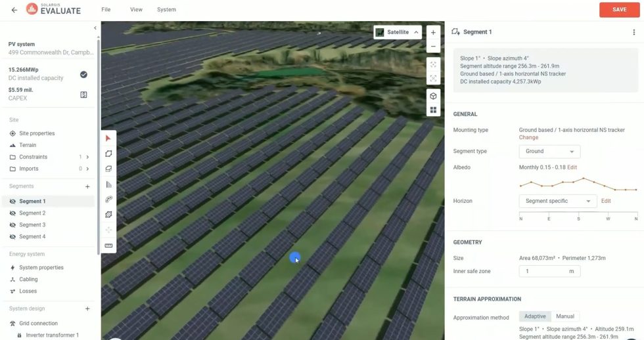The width and height of the screenshot is (644, 340).
Task: Select Inverter transformer 1
Action: coord(52,335)
